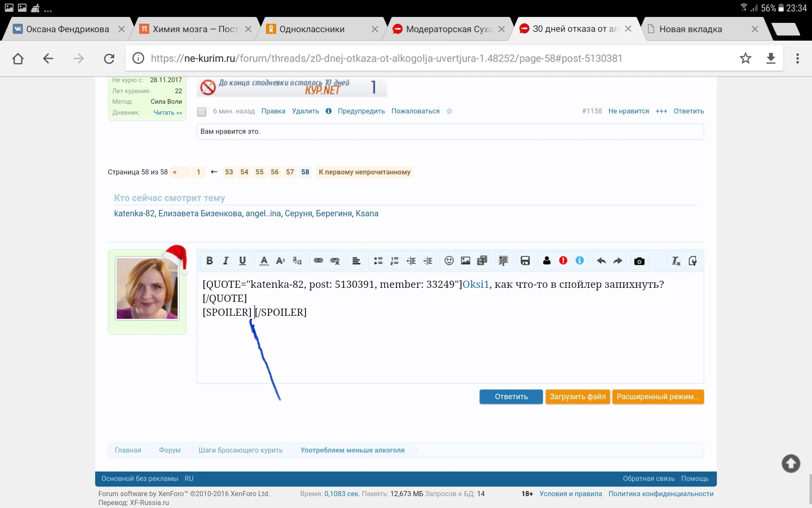Open the text color picker
The height and width of the screenshot is (508, 812).
(263, 260)
